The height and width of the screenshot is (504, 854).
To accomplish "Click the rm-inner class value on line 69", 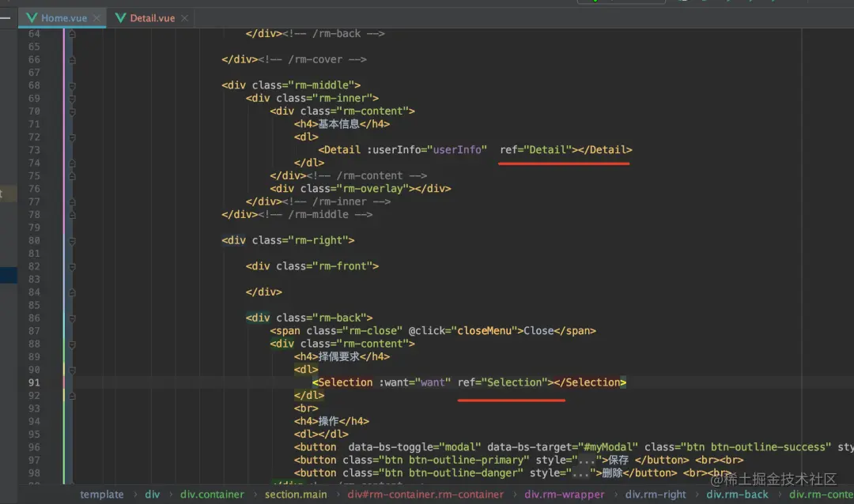I will 342,99.
